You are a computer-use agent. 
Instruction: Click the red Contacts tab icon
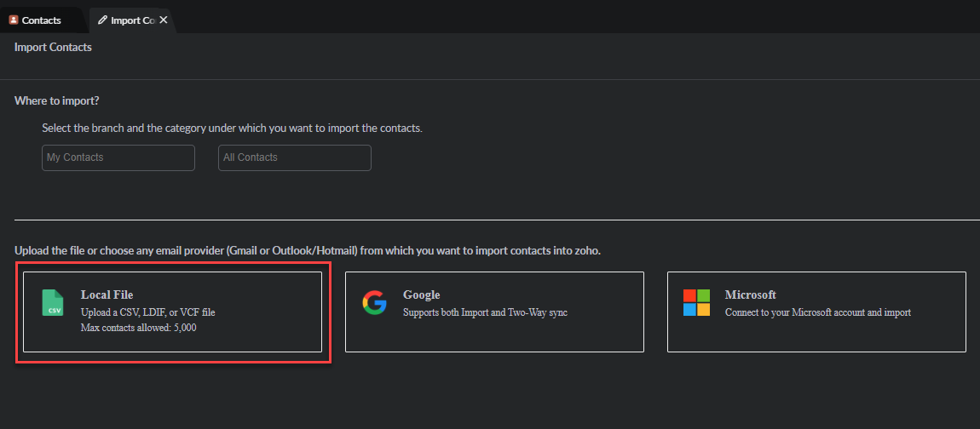[14, 20]
